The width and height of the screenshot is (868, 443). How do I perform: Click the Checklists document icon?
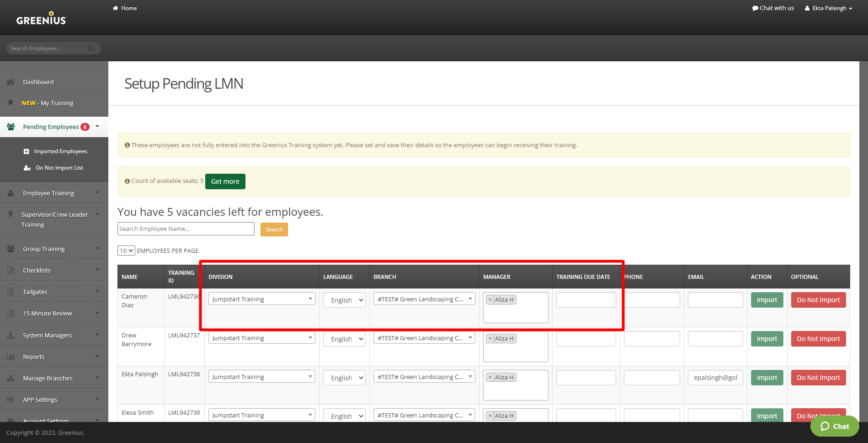(11, 270)
